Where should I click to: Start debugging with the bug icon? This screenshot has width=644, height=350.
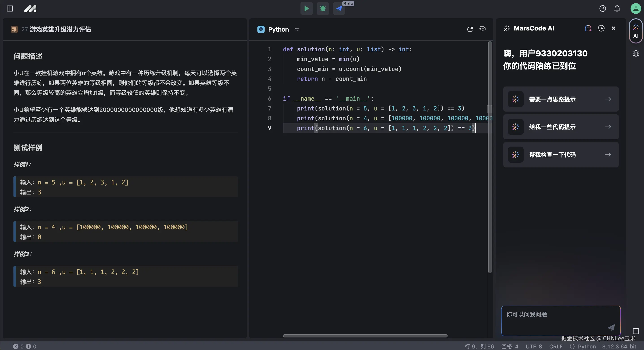pos(322,9)
